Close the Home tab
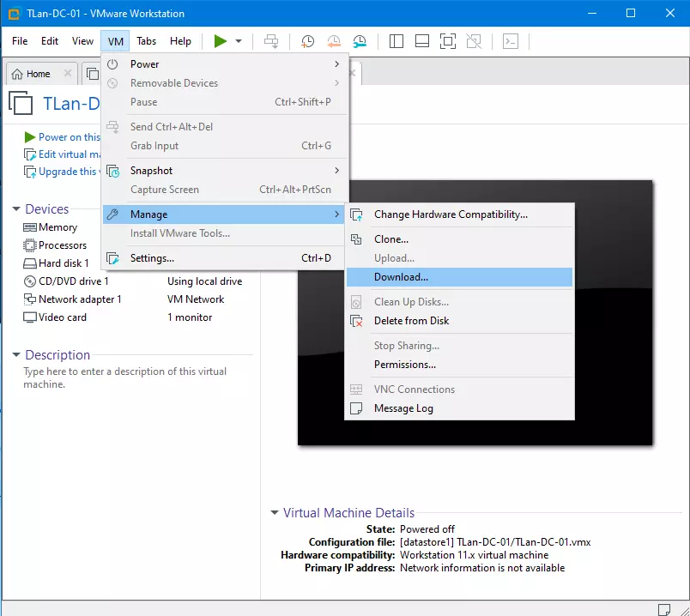 tap(67, 73)
